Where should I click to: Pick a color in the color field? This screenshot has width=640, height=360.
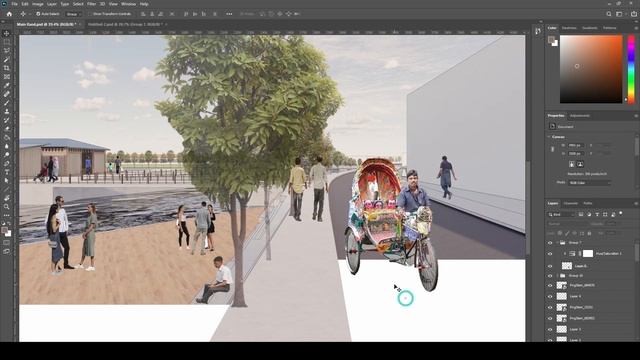tap(591, 69)
